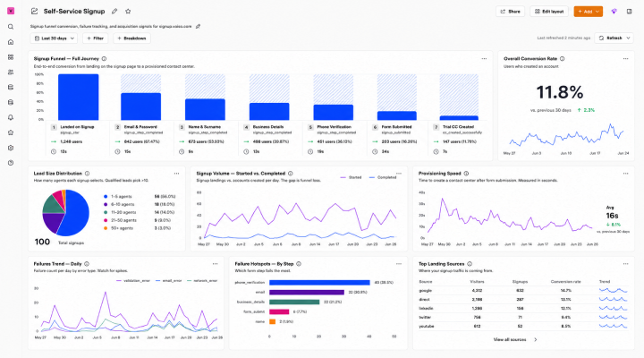Open more options for Failure Hotspots card
Screen dimensions: 644x358
(x=399, y=264)
